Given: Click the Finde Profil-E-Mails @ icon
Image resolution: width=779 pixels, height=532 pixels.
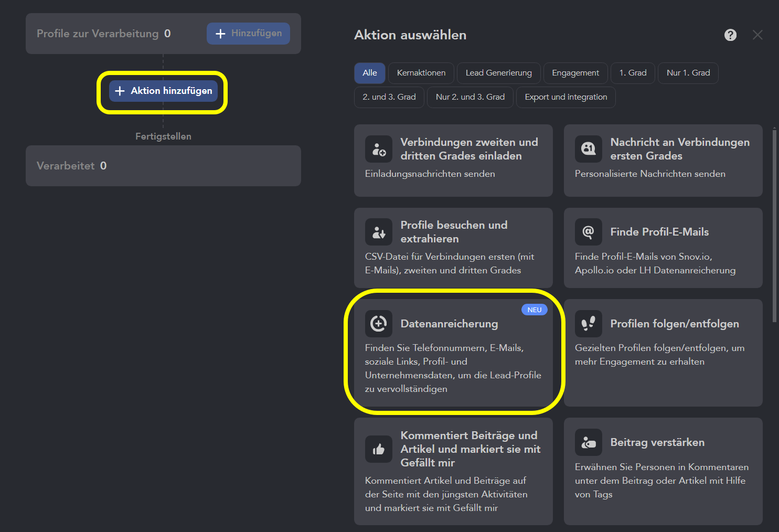Looking at the screenshot, I should [x=588, y=232].
